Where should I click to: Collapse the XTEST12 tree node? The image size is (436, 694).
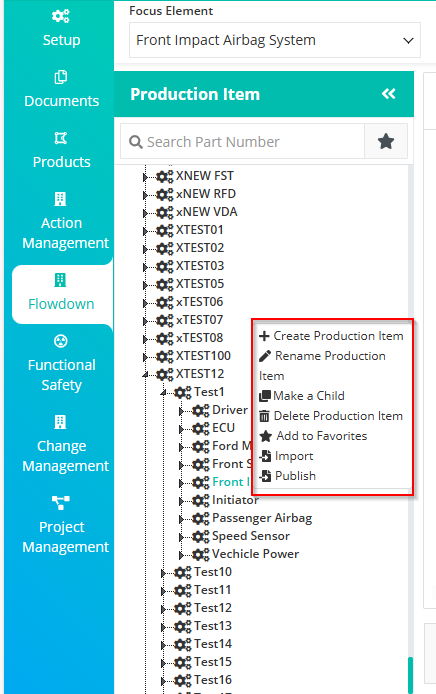coord(145,375)
